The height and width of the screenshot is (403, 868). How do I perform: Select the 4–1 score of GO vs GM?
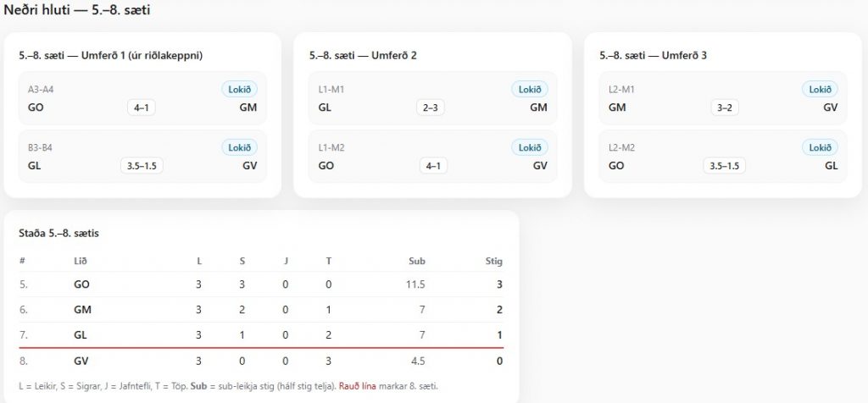click(x=142, y=108)
